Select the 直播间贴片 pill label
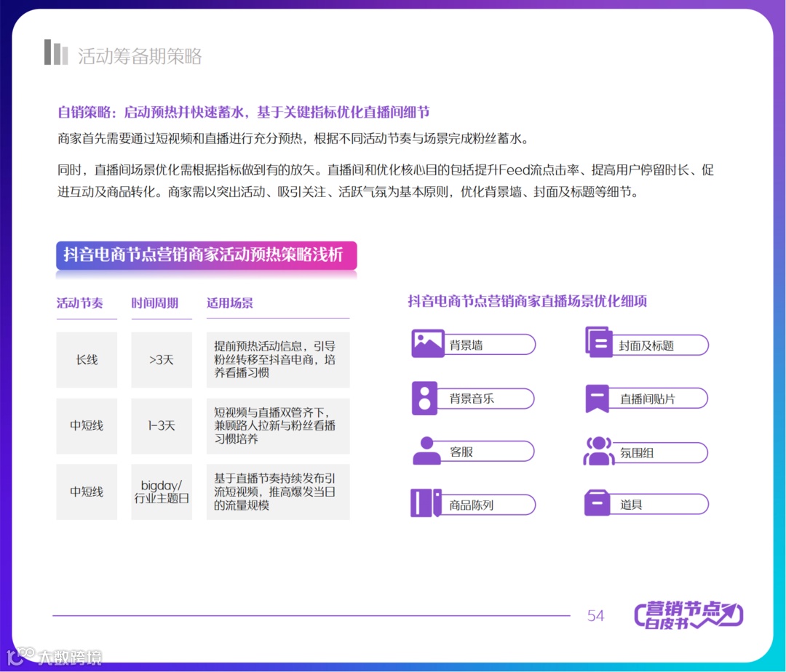The width and height of the screenshot is (786, 672). 658,399
